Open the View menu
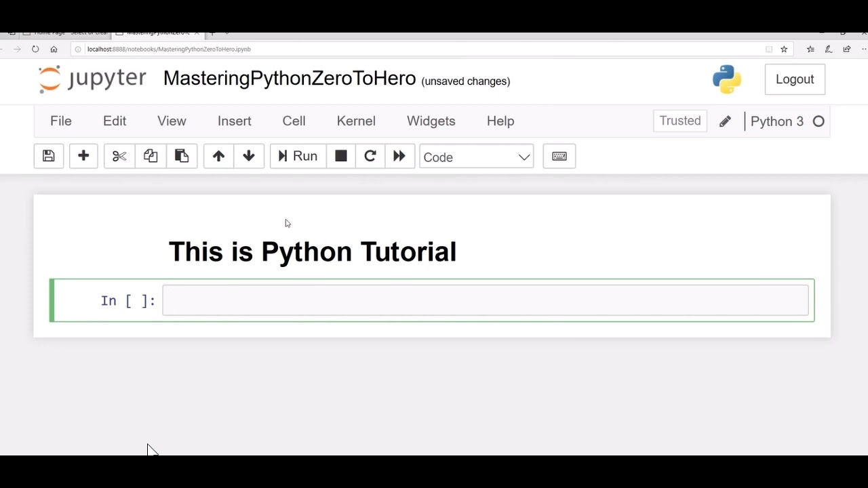The width and height of the screenshot is (868, 488). pos(172,121)
